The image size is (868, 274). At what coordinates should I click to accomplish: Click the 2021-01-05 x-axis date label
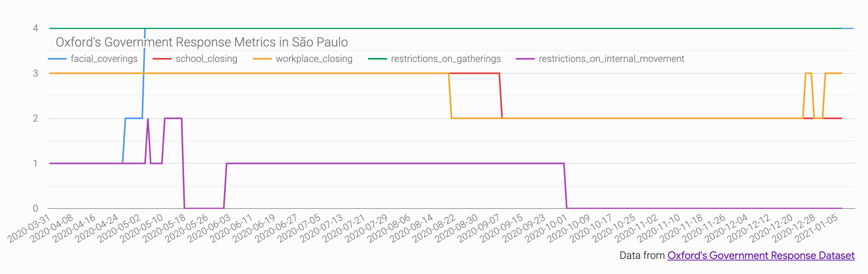point(816,228)
